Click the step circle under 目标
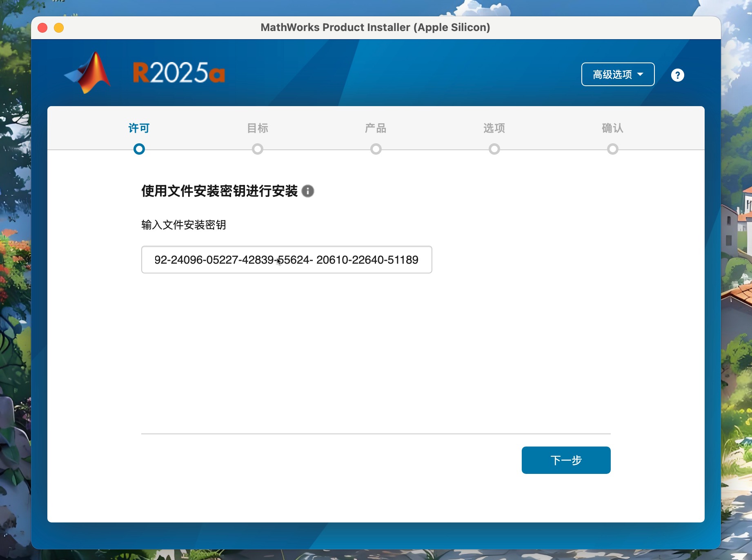This screenshot has width=752, height=560. pyautogui.click(x=258, y=149)
